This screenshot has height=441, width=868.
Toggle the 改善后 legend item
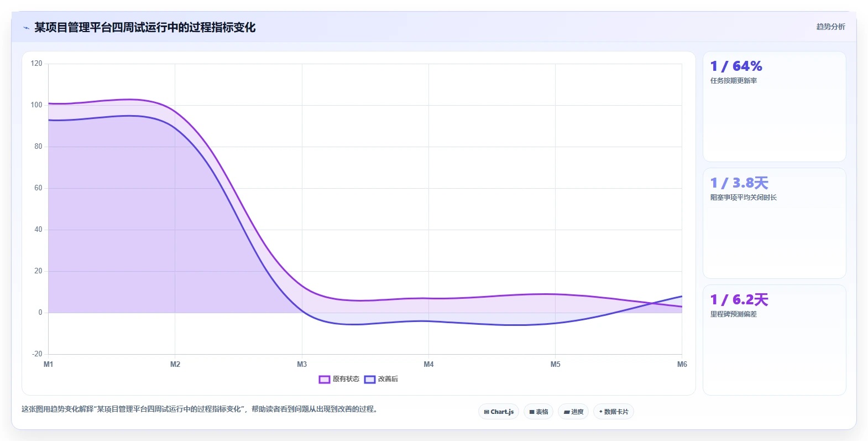pos(381,379)
